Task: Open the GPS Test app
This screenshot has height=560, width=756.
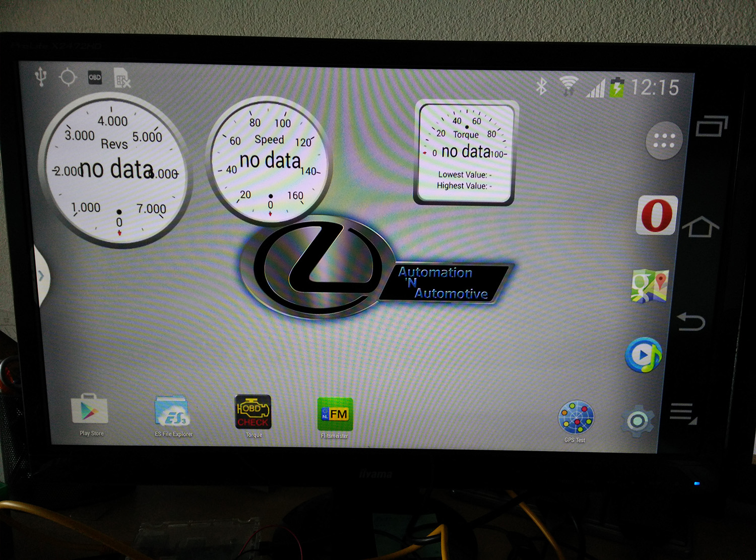Action: (576, 418)
